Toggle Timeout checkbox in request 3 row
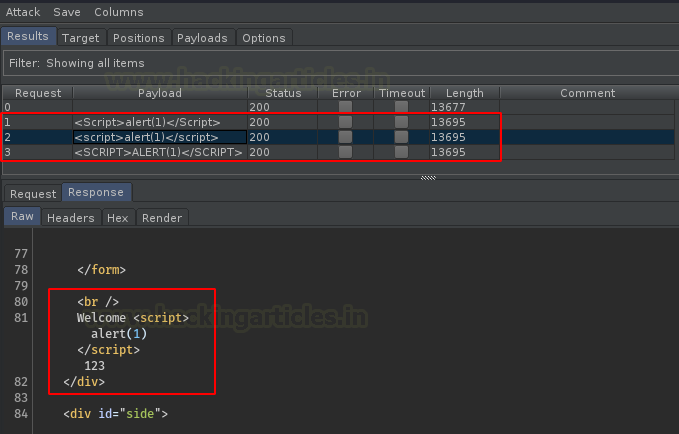Screen dimensions: 679x434 [401, 152]
